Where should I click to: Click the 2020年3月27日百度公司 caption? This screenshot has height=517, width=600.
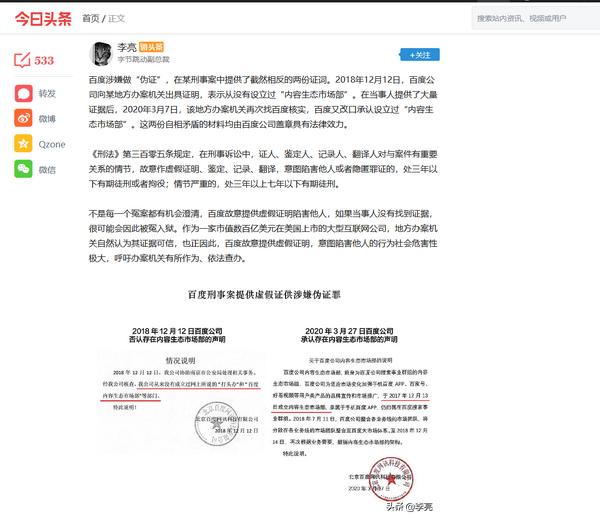[349, 335]
